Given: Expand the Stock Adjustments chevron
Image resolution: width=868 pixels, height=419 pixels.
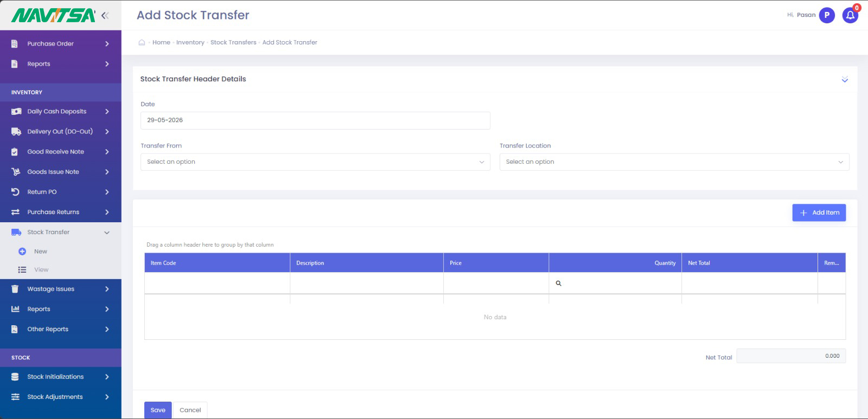Looking at the screenshot, I should click(x=107, y=397).
